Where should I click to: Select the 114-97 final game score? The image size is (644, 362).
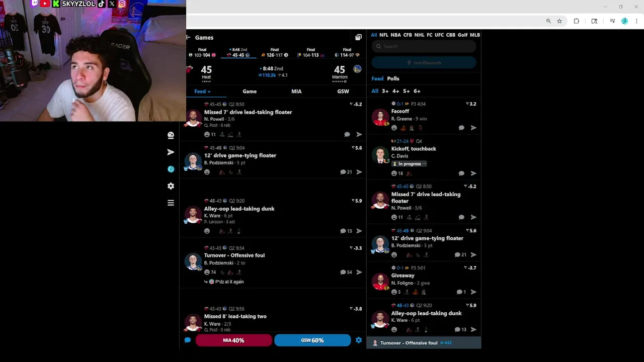coord(347,53)
